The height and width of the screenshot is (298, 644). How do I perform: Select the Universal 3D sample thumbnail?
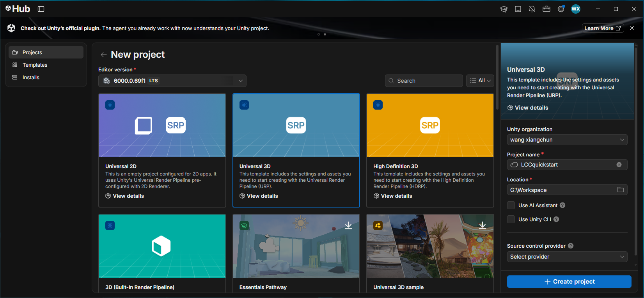click(x=430, y=246)
